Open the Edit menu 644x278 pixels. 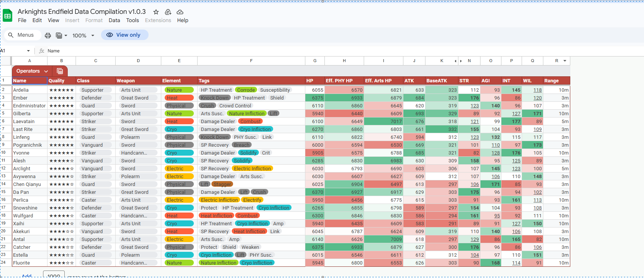(x=37, y=20)
